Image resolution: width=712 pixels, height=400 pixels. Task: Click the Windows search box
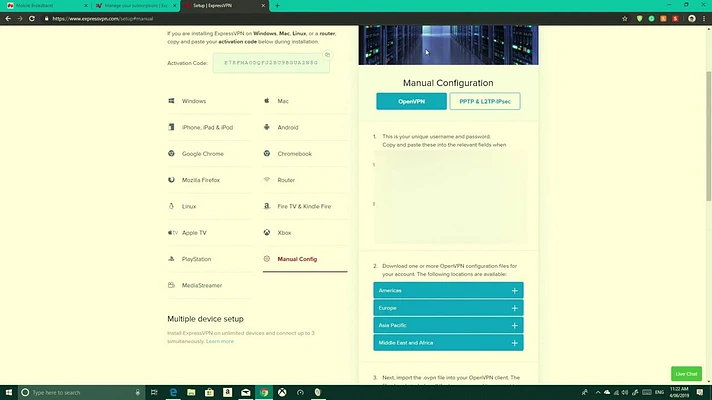tap(82, 392)
